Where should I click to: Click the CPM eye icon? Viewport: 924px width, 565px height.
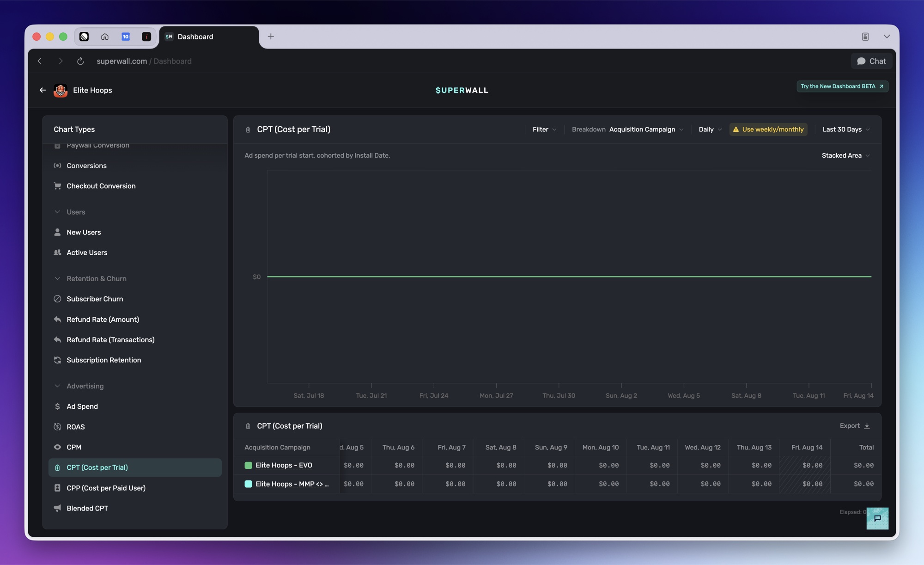[57, 447]
